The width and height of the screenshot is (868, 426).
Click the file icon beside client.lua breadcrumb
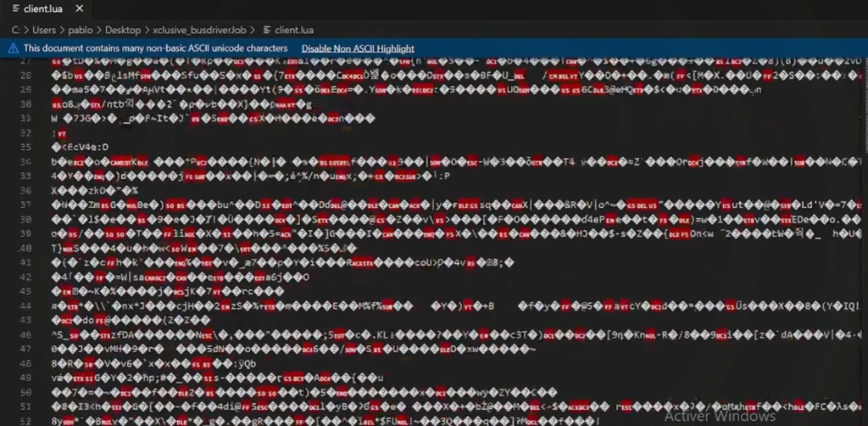tap(267, 30)
